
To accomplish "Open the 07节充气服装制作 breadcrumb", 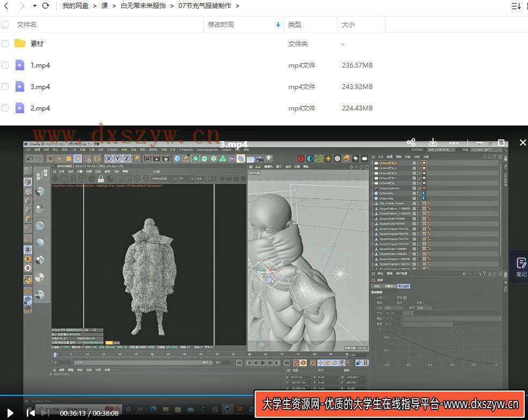I will pos(205,6).
